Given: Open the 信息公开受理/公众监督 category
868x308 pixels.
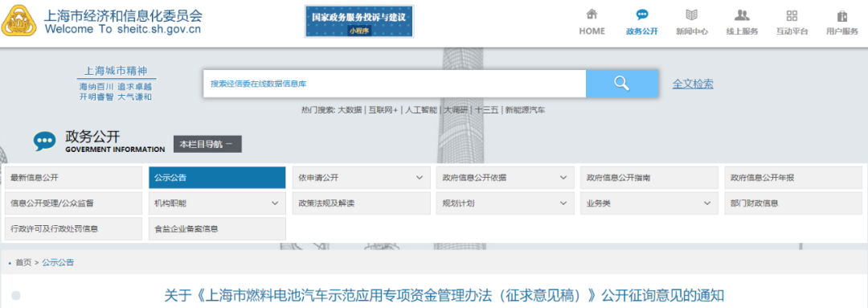Looking at the screenshot, I should tap(73, 203).
